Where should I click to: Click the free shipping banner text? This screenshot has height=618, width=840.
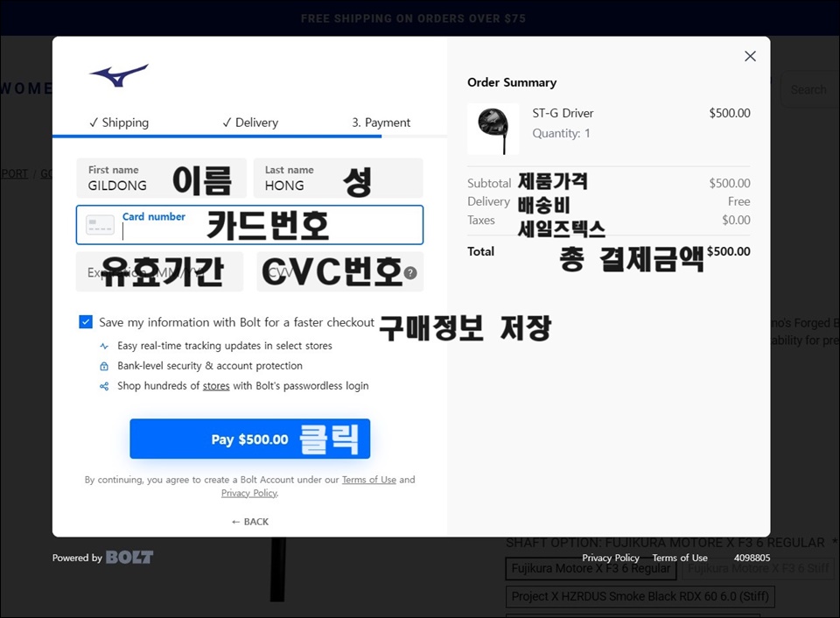pos(413,18)
